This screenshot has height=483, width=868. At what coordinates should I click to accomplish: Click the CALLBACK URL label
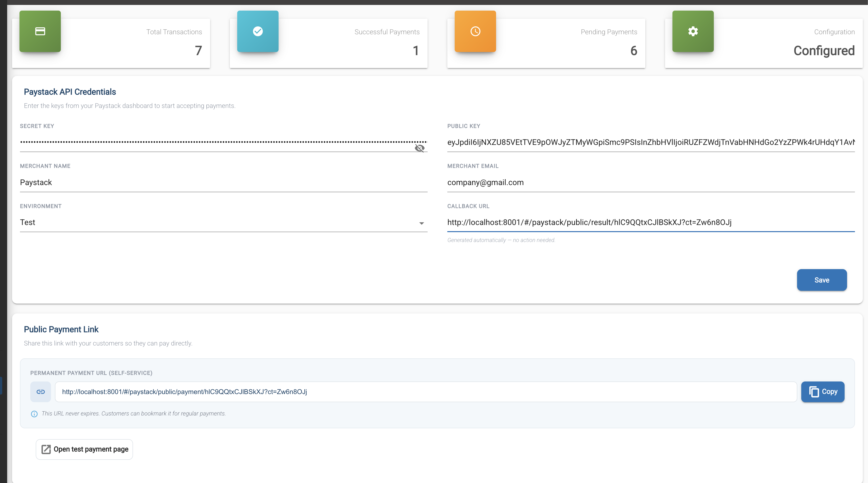468,206
